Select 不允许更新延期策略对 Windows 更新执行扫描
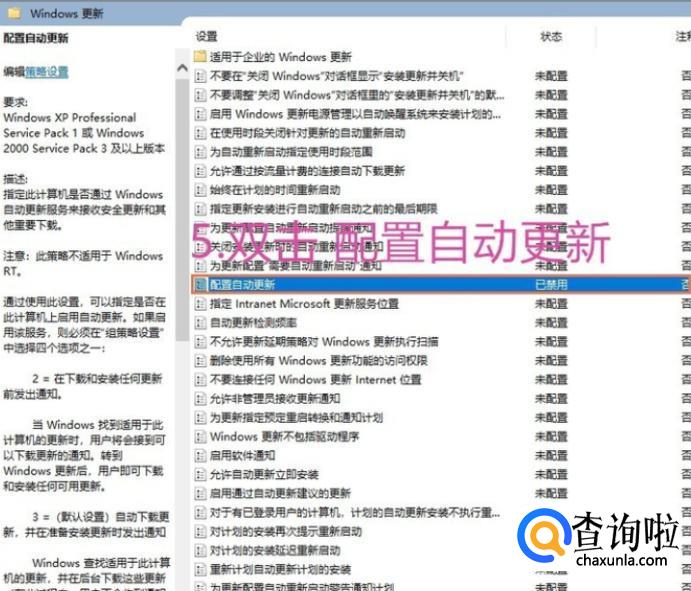This screenshot has height=591, width=691. point(324,342)
